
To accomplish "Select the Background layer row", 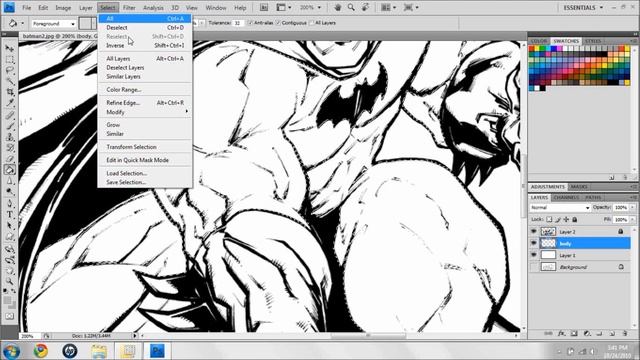I will 580,267.
